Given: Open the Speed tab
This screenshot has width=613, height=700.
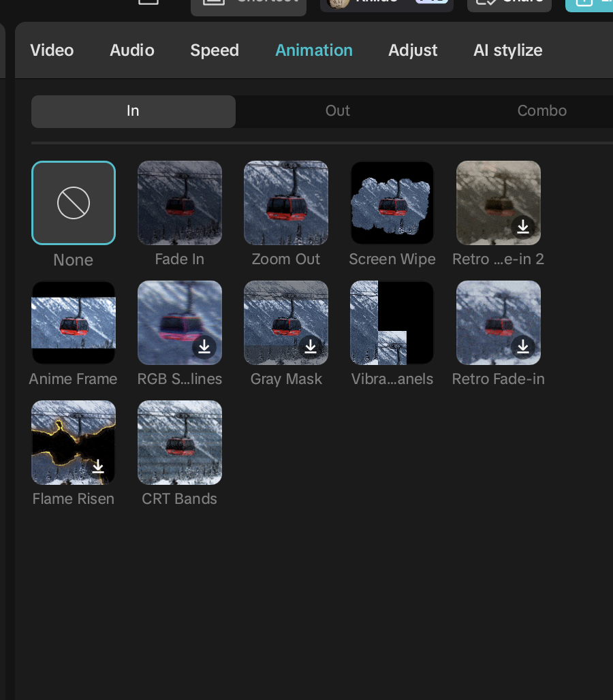Looking at the screenshot, I should click(215, 50).
